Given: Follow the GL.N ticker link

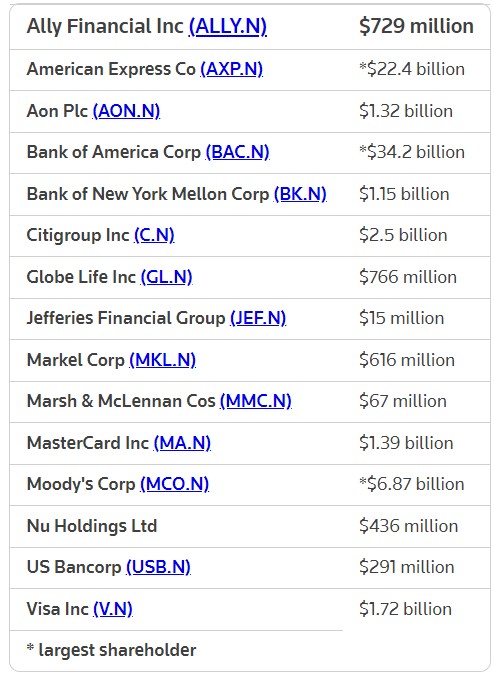Looking at the screenshot, I should click(166, 277).
